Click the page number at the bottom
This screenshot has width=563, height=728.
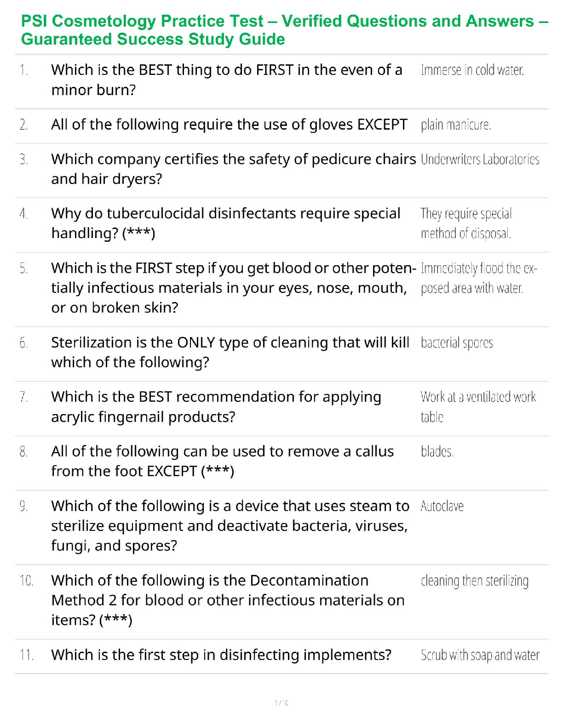tap(281, 703)
